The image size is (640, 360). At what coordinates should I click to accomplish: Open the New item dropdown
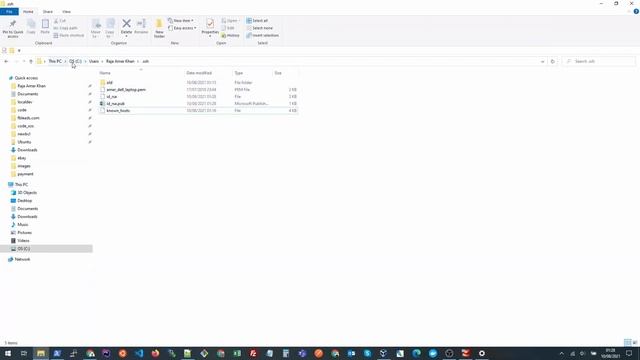pyautogui.click(x=181, y=21)
